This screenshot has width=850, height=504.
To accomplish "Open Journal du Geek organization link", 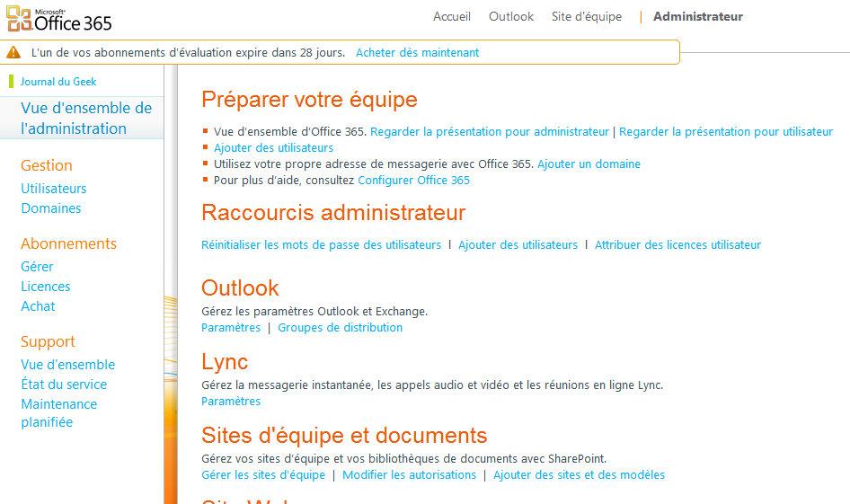I will (x=58, y=82).
